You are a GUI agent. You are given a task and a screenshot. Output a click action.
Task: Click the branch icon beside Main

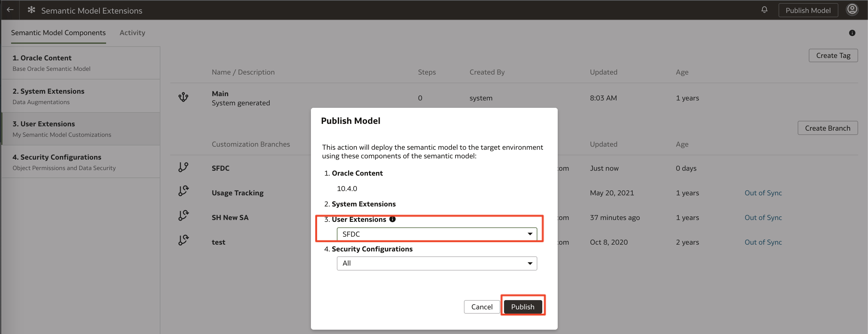click(x=183, y=97)
